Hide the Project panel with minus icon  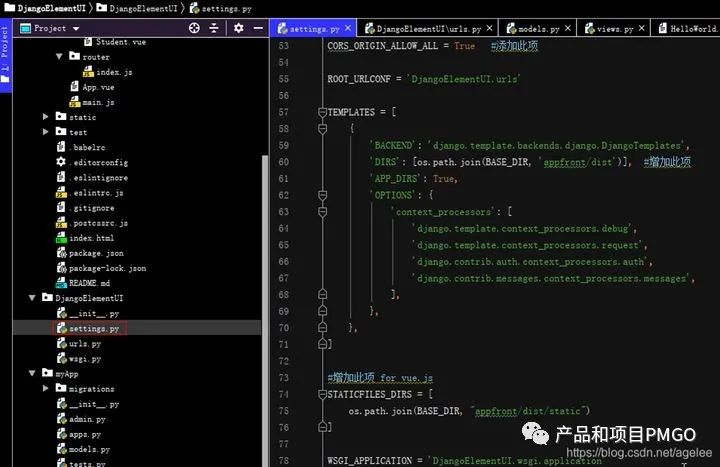coord(258,28)
